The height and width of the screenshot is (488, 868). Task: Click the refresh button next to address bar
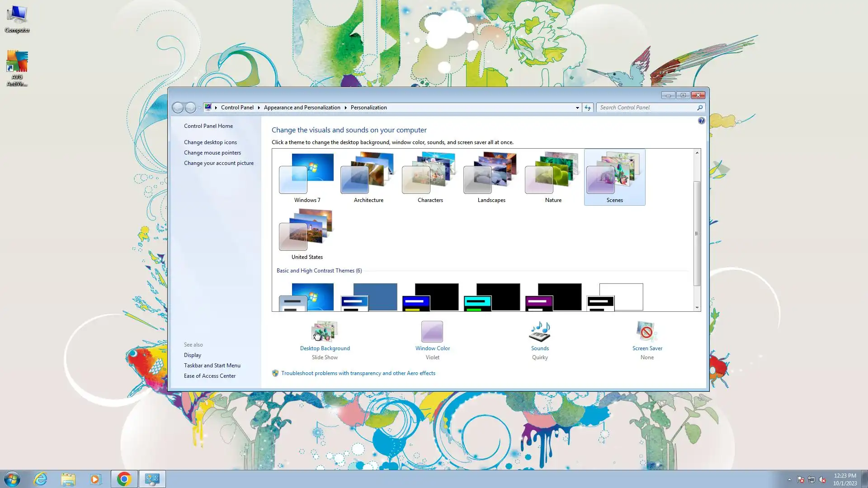click(587, 108)
